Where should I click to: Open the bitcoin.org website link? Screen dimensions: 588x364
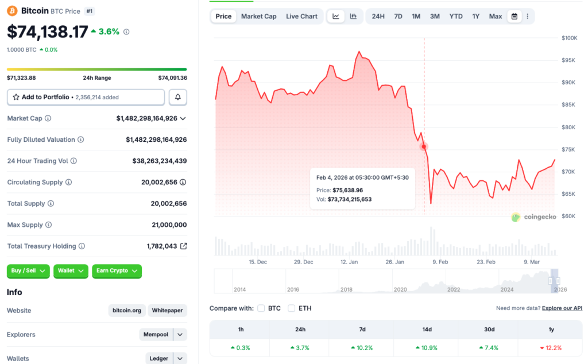(x=126, y=310)
